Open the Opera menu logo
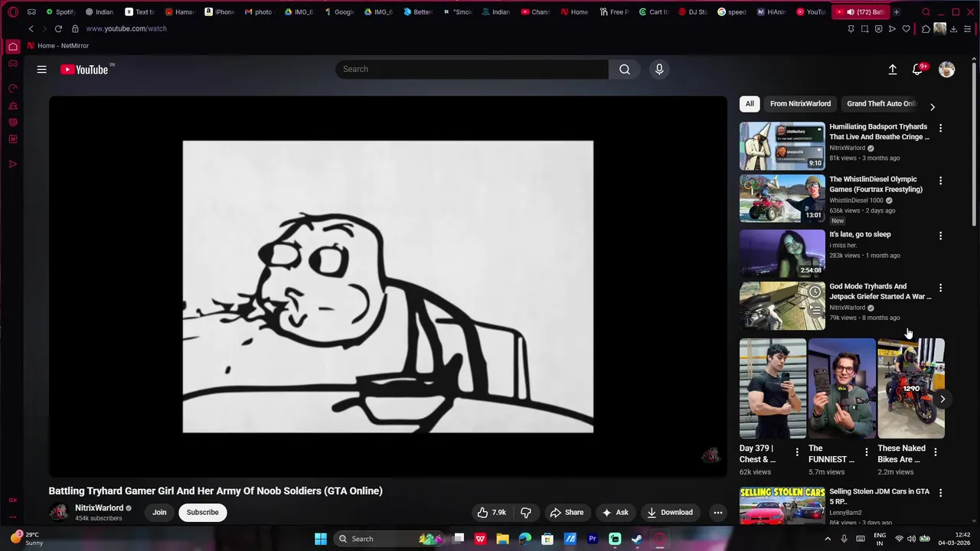 pos(13,12)
